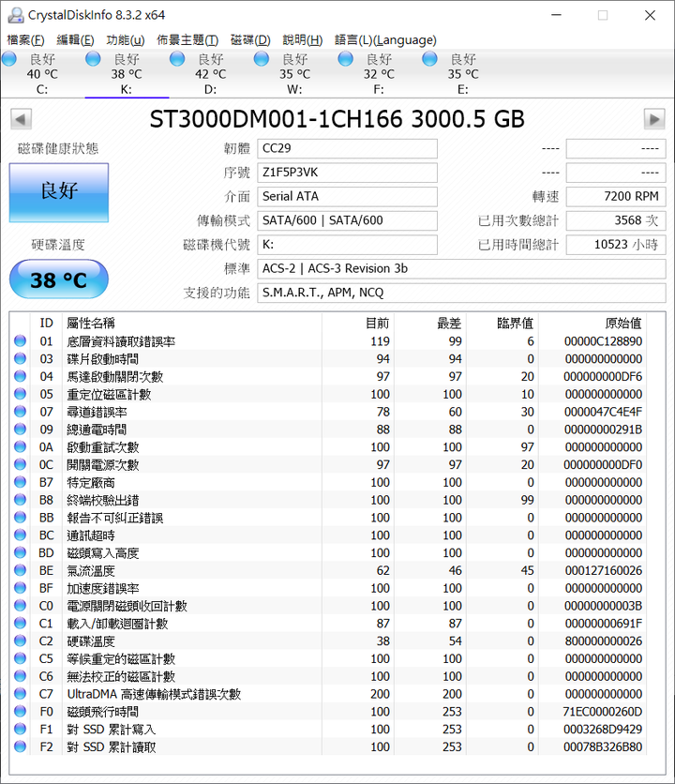Click the power on count field 3568 次
Viewport: 675px width, 784px height.
point(616,220)
